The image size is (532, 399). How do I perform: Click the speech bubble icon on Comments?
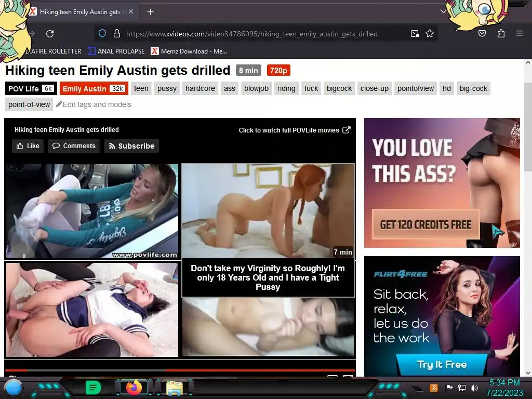(x=56, y=146)
